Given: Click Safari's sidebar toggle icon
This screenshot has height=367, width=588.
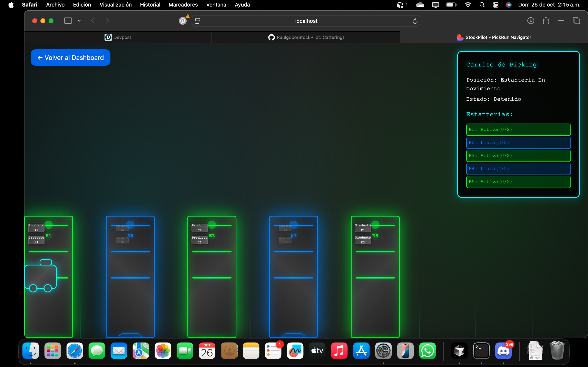Looking at the screenshot, I should (68, 21).
